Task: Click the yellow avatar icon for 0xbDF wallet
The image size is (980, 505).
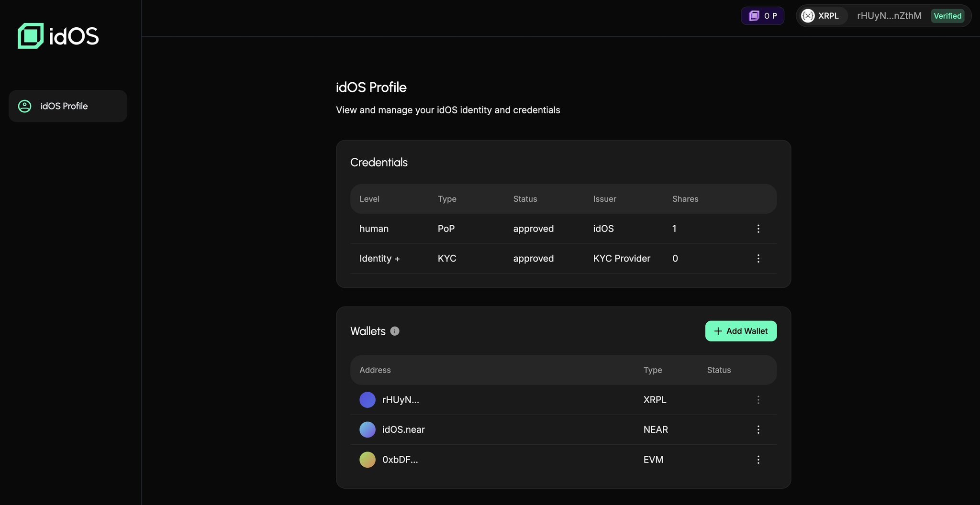Action: (x=367, y=460)
